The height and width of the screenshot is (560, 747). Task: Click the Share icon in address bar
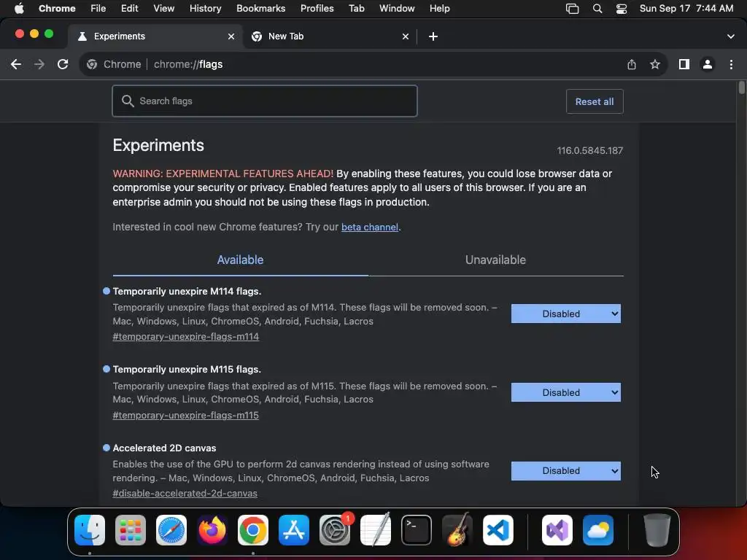pos(632,64)
